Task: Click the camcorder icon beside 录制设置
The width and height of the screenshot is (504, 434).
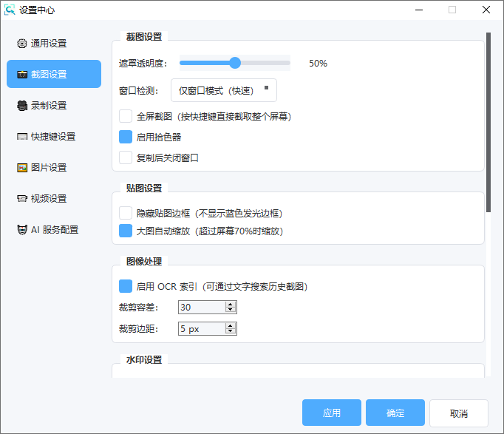Action: coord(22,106)
